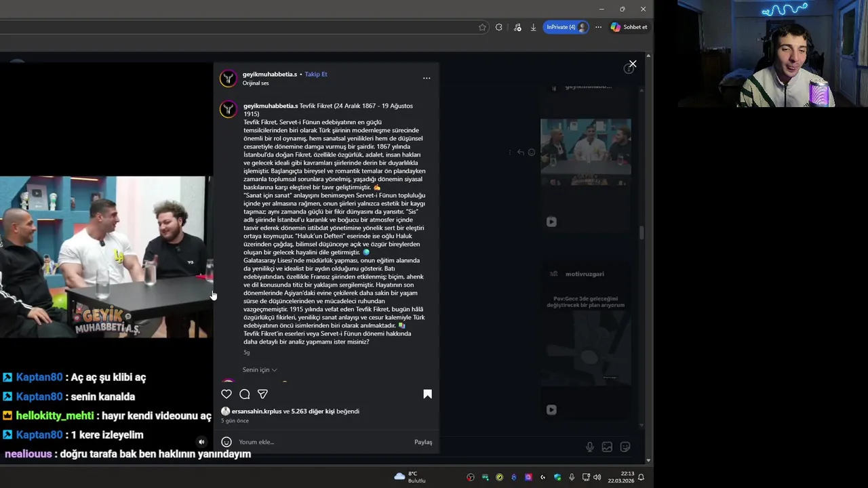Viewport: 868px width, 488px height.
Task: Click 'Paylaş' to post comment
Action: point(423,442)
